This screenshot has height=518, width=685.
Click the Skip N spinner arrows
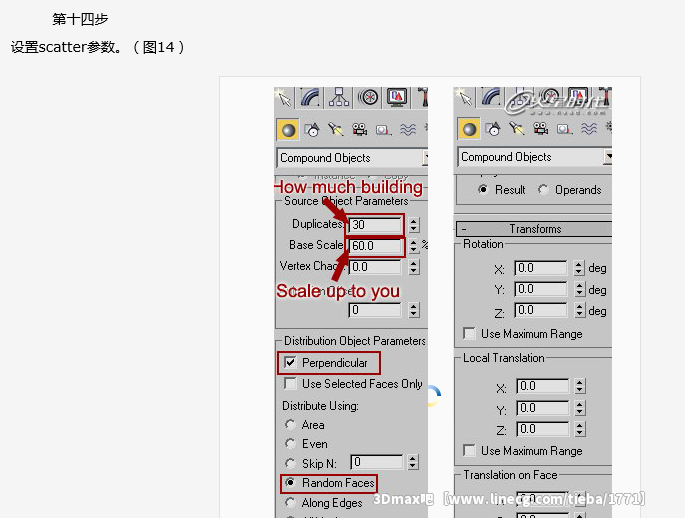coord(413,462)
